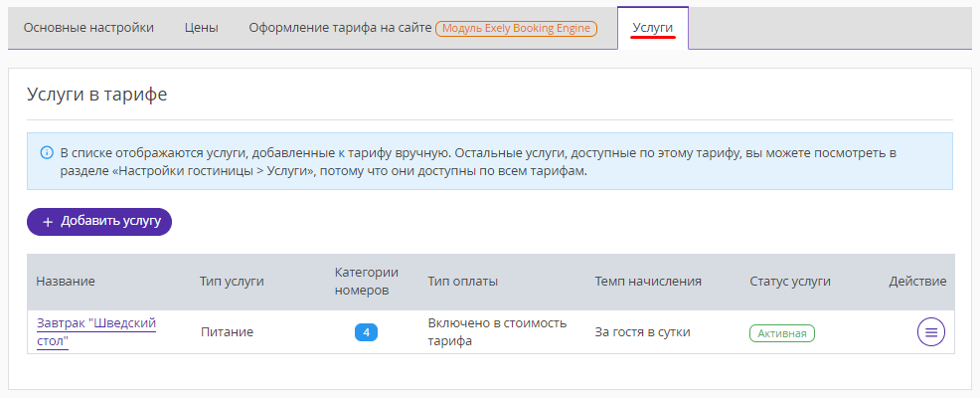The image size is (980, 398).
Task: Open the row action menu icon
Action: 930,332
